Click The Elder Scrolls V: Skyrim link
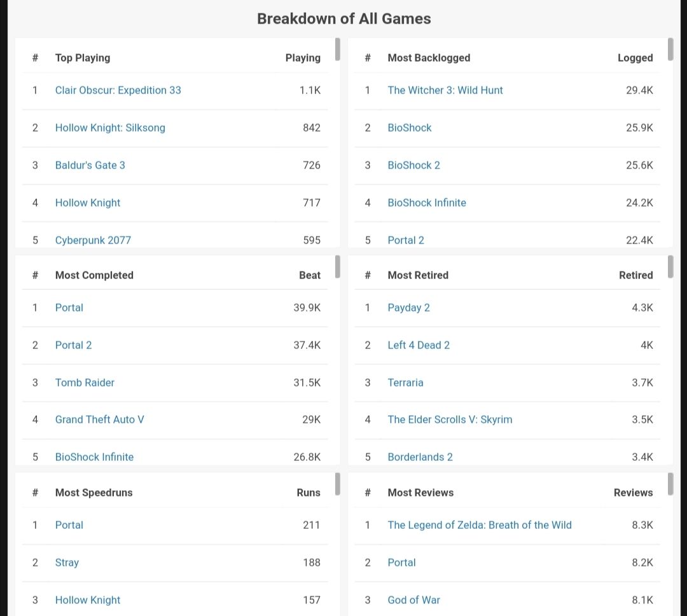 450,420
